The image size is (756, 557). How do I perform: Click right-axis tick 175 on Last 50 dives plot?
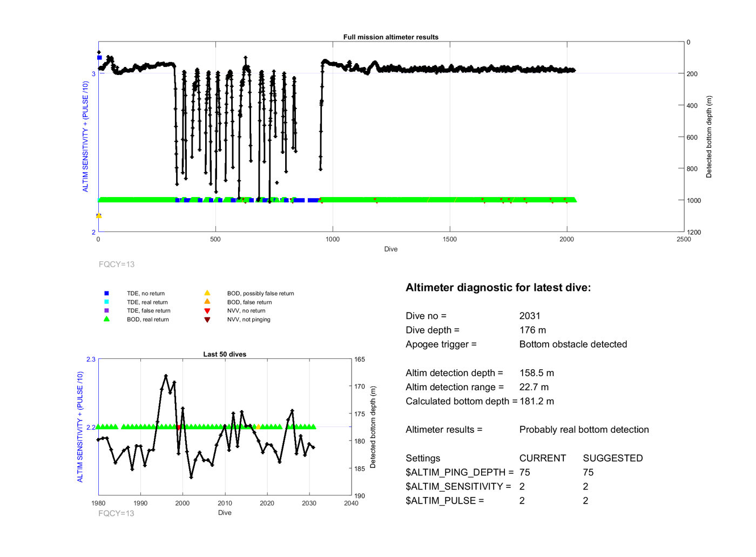(360, 414)
